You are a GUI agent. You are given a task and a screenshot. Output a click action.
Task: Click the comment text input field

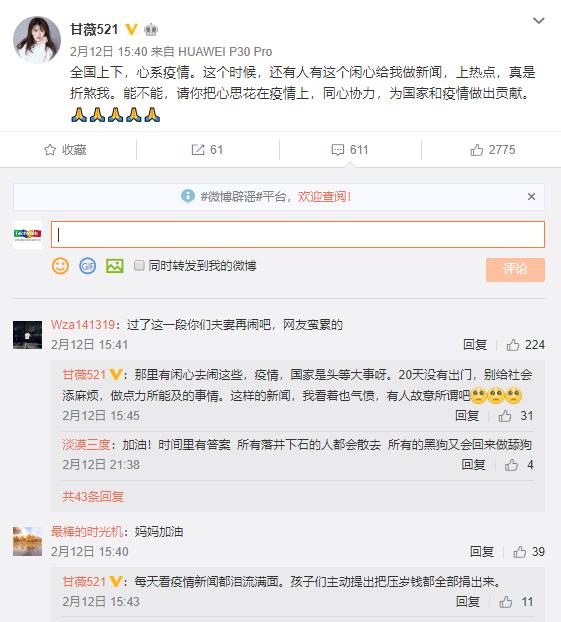298,234
